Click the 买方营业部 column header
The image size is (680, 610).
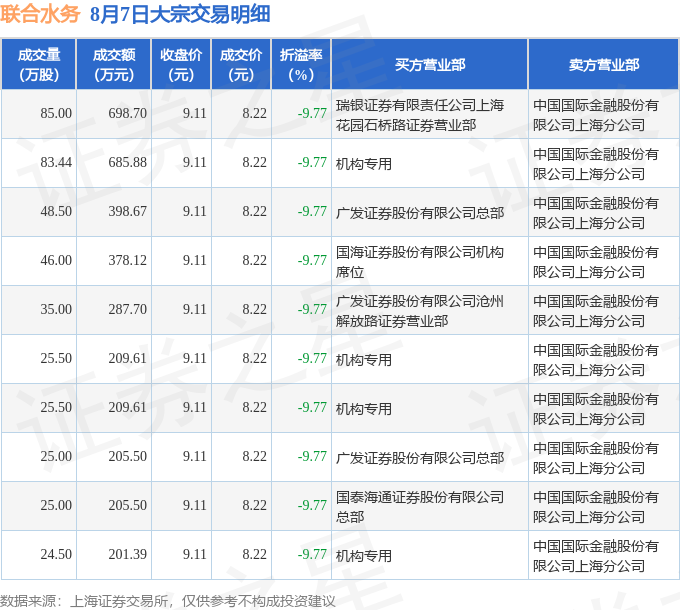click(430, 65)
